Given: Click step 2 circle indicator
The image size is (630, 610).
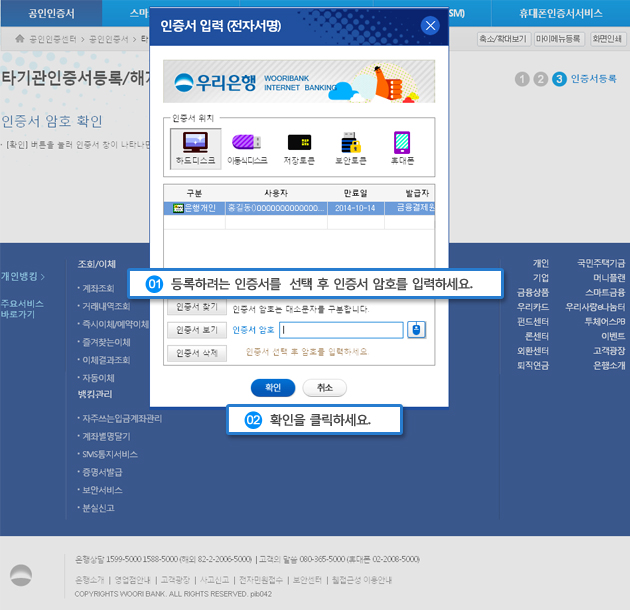Looking at the screenshot, I should point(540,79).
